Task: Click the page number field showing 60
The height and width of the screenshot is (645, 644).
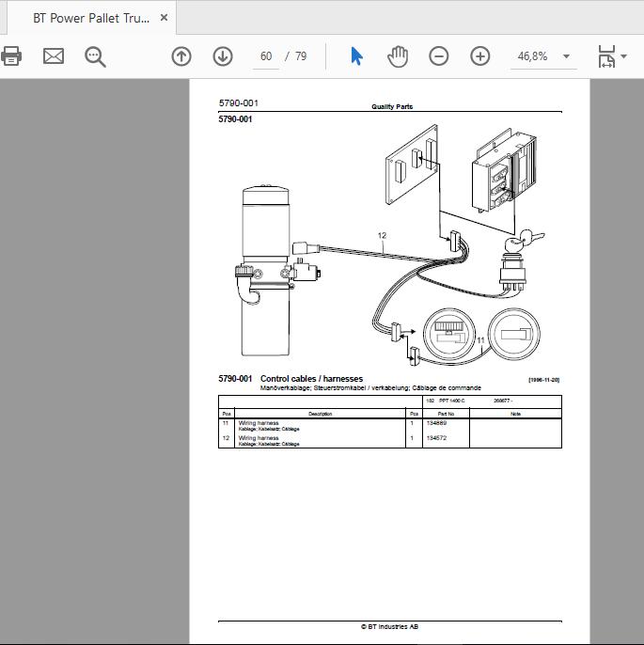Action: click(x=266, y=56)
